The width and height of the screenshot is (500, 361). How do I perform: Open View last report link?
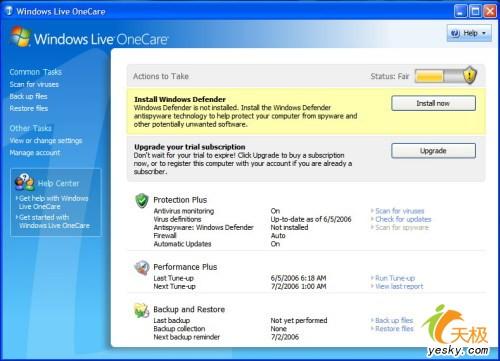pos(399,286)
